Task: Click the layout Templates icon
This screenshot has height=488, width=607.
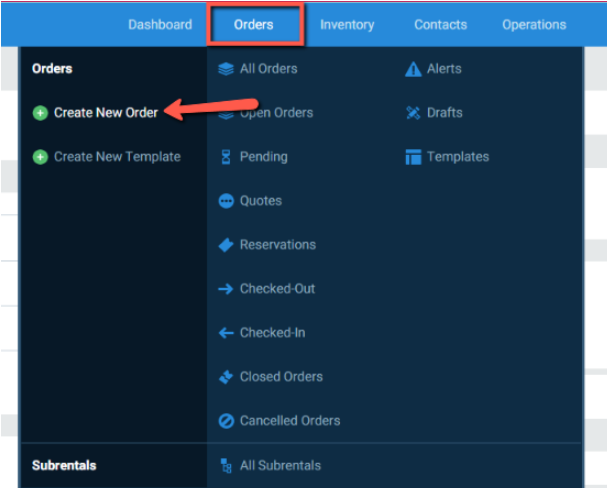Action: (x=413, y=157)
